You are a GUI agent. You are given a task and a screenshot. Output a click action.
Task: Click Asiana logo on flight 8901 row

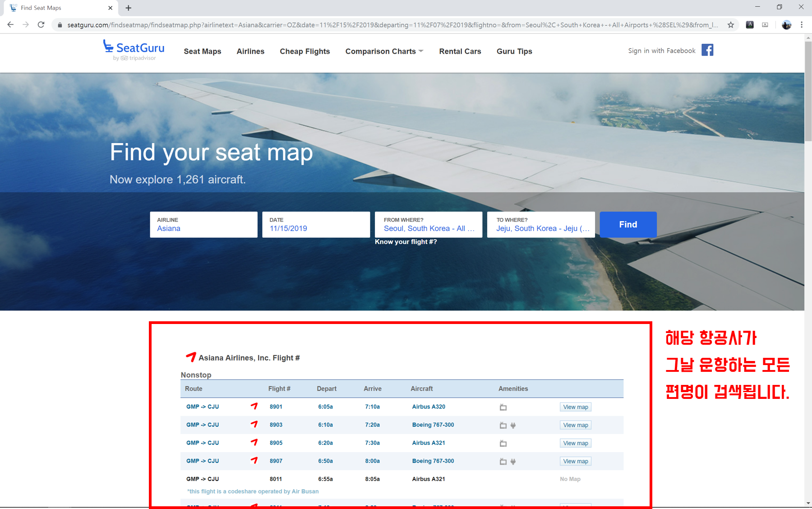[x=254, y=406]
